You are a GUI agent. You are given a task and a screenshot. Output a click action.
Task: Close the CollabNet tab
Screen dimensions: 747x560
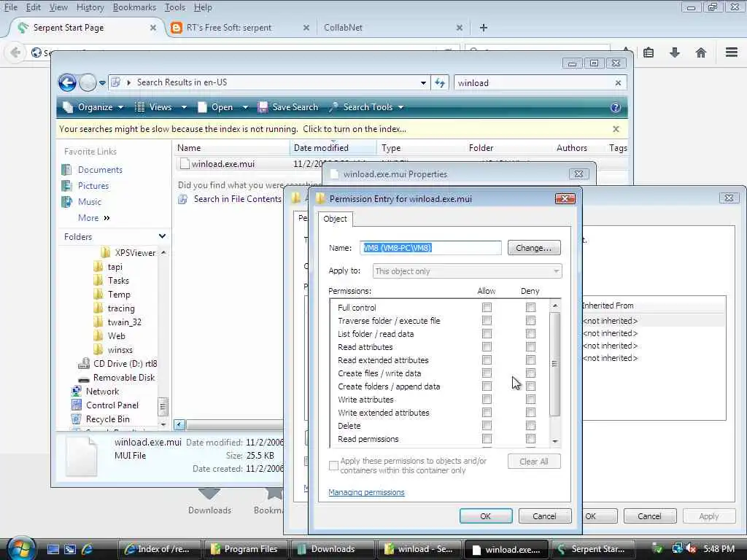click(x=460, y=28)
